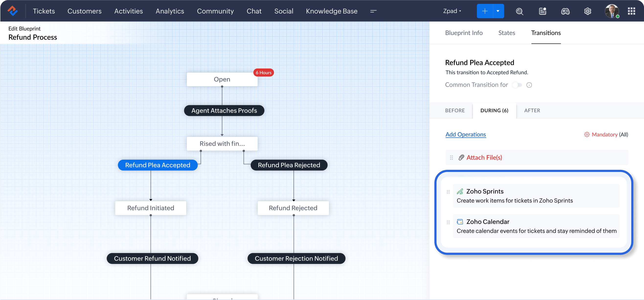Switch to the States tab
Screen dimensions: 644x300
coord(507,33)
